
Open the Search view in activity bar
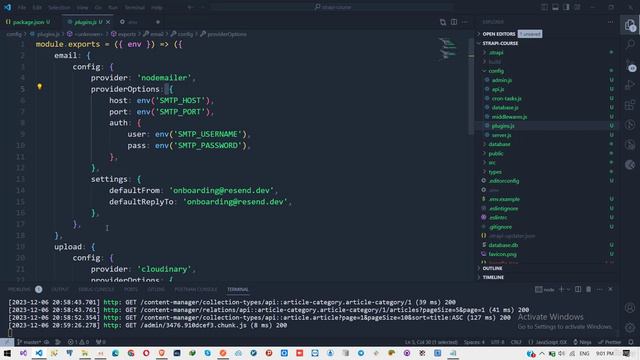[630, 44]
